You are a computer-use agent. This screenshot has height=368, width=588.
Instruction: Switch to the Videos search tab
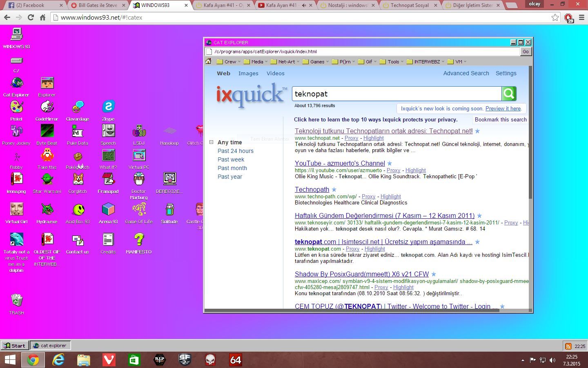[x=276, y=74]
